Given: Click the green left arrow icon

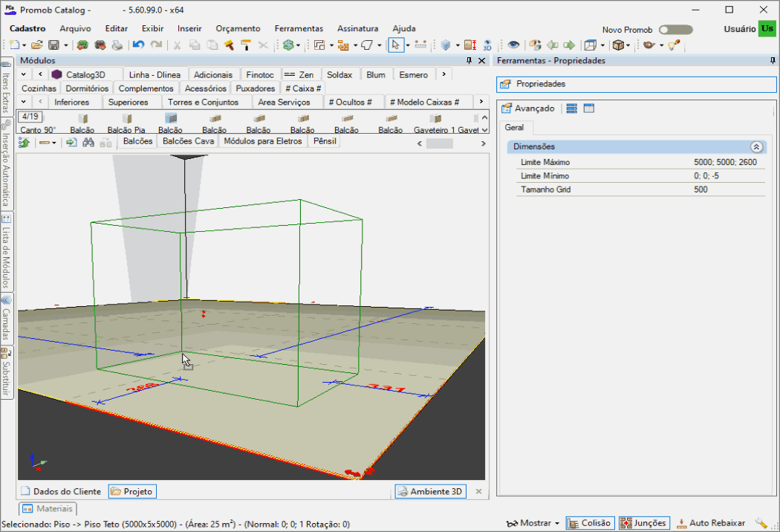Looking at the screenshot, I should coord(552,45).
